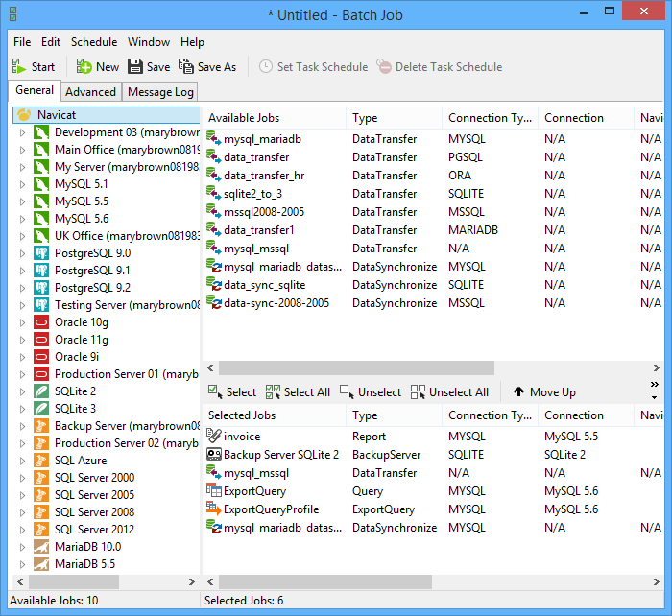
Task: Click the Type header in Available Jobs table
Action: (395, 118)
